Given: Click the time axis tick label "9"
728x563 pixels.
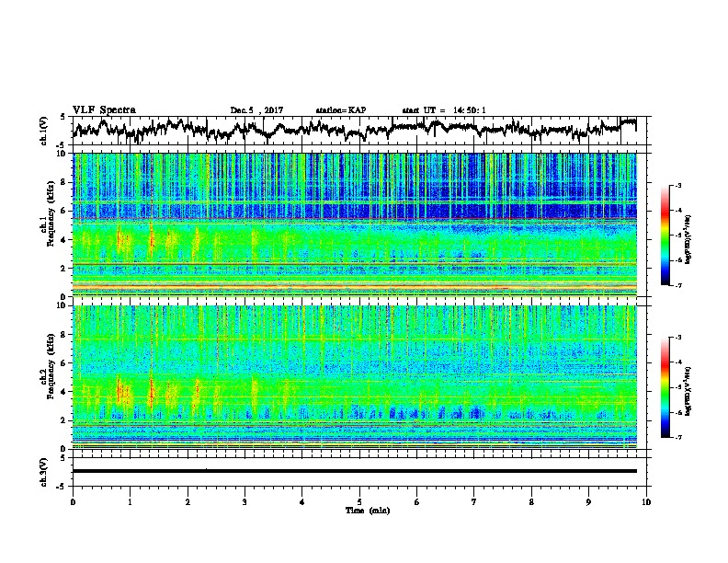Looking at the screenshot, I should (x=588, y=502).
